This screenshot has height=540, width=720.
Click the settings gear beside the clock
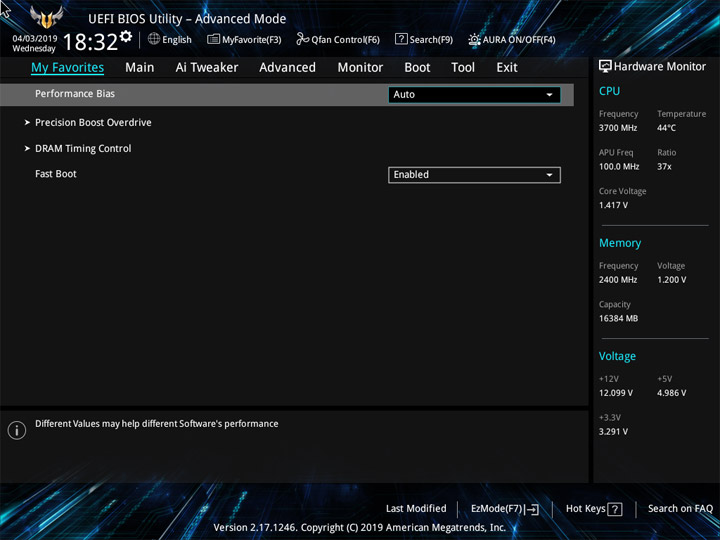pos(126,36)
